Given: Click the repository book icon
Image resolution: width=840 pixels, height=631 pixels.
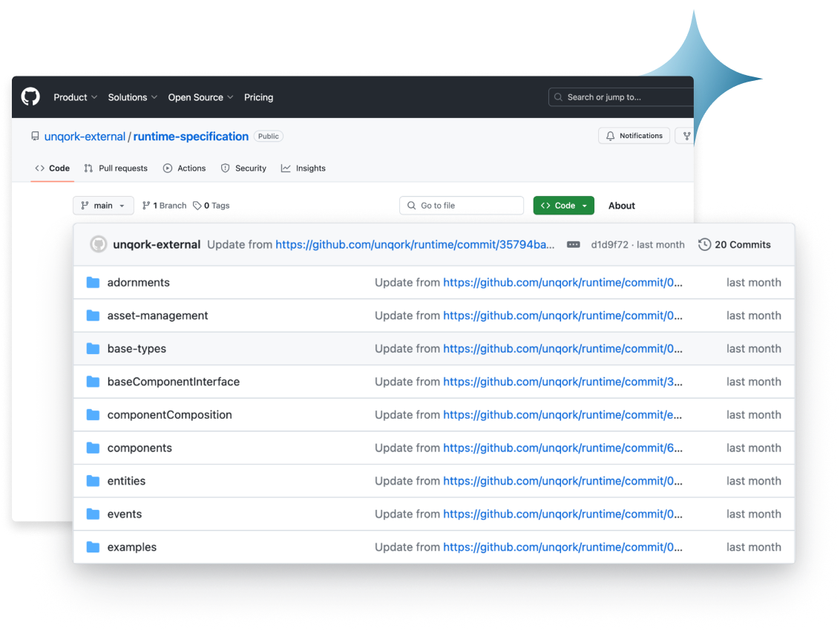Looking at the screenshot, I should 36,136.
